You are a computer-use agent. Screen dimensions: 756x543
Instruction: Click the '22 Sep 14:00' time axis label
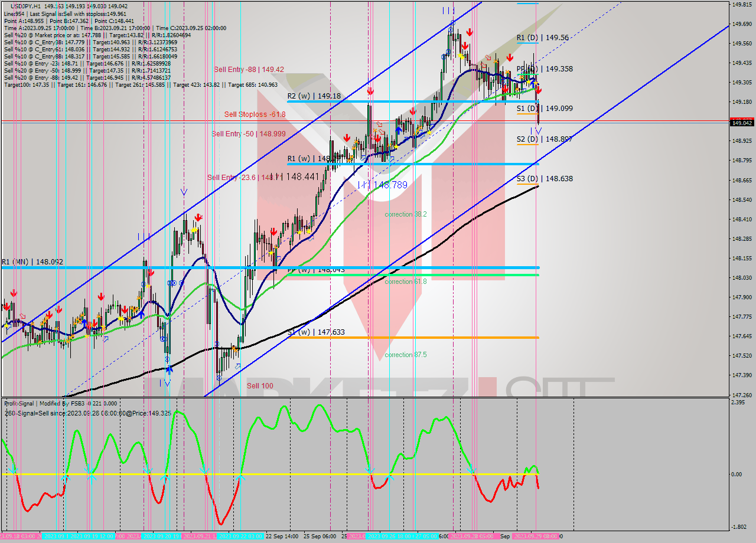pos(282,537)
